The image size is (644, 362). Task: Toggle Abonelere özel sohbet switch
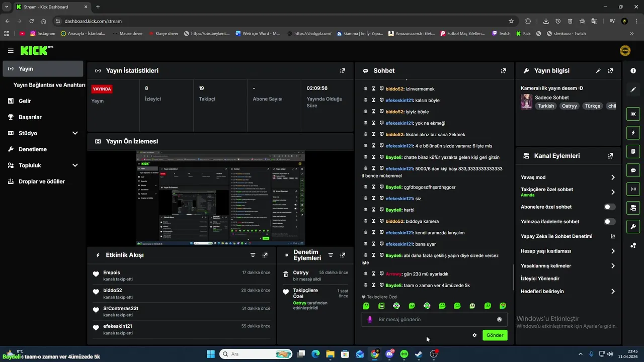(x=609, y=207)
